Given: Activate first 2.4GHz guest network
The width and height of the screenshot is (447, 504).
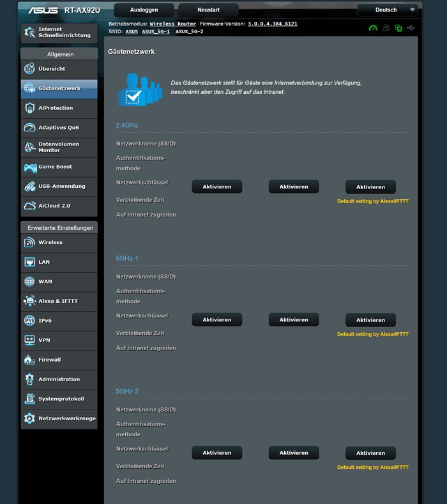Looking at the screenshot, I should 217,187.
